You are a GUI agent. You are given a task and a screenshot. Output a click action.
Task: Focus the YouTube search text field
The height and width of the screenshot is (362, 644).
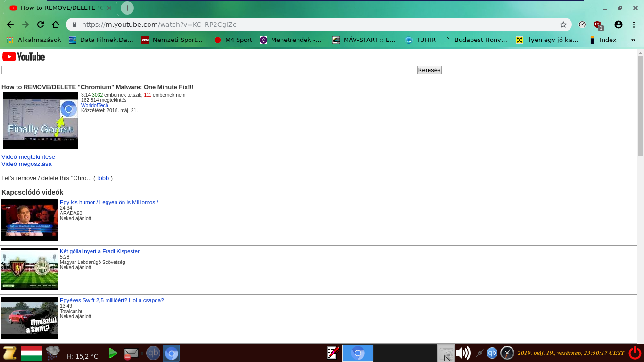tap(208, 70)
